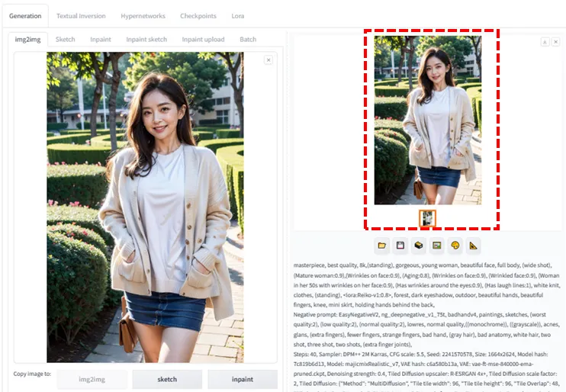Open the Textual Inversion tab

81,16
